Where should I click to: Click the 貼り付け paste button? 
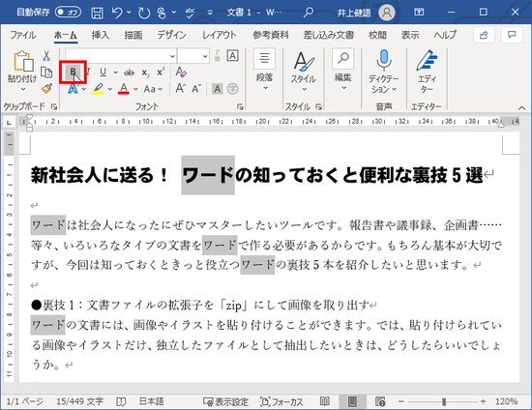click(x=23, y=67)
